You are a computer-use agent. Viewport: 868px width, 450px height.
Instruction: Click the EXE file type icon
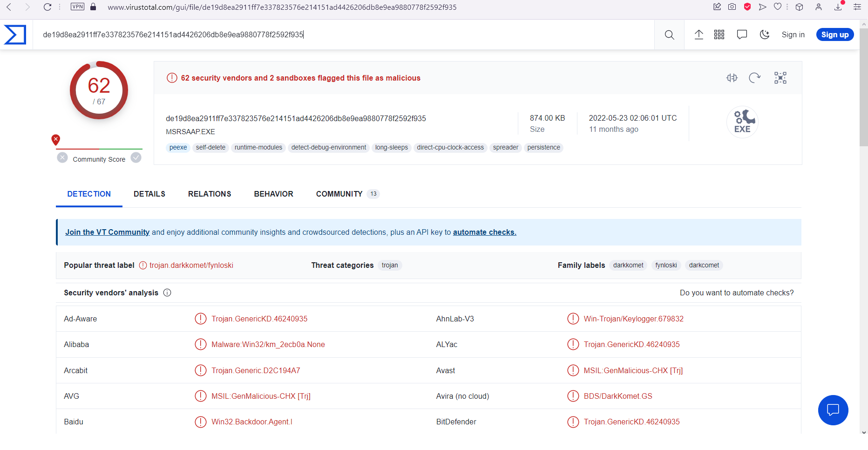[742, 122]
